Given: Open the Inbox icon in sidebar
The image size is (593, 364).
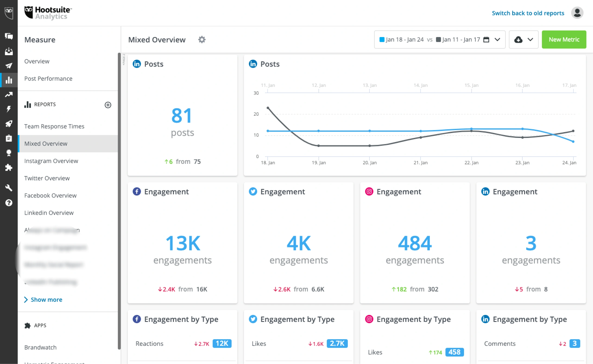Looking at the screenshot, I should click(9, 51).
